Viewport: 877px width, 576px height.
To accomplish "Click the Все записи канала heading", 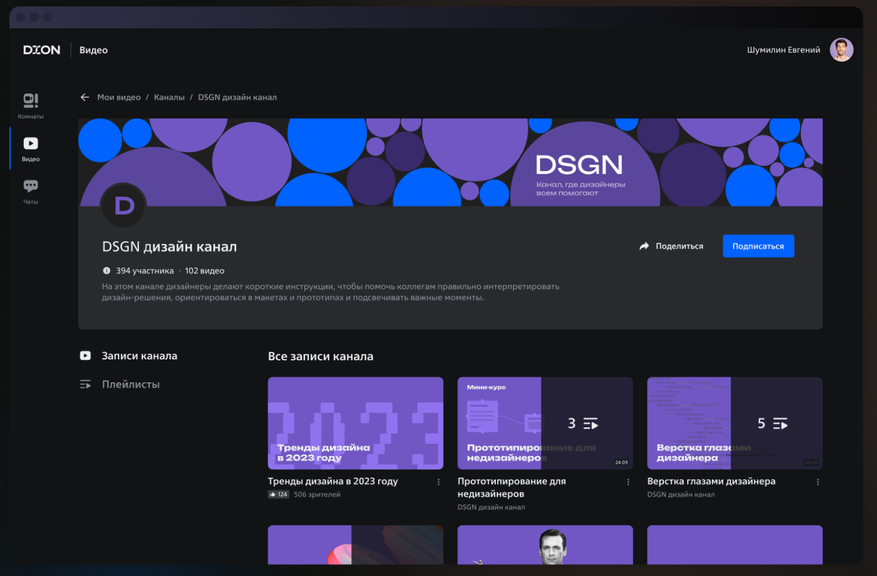I will click(x=320, y=356).
